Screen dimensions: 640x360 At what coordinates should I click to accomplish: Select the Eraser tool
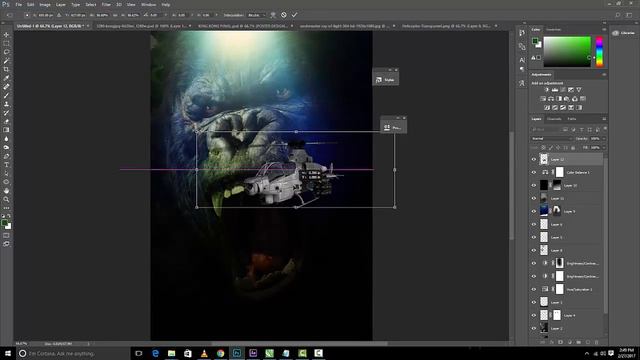6,122
